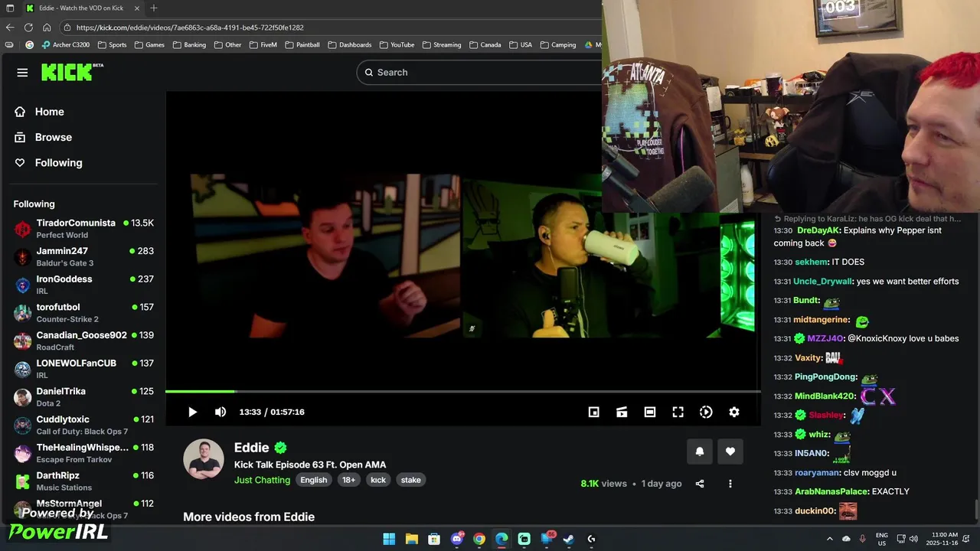Select the 18+ tag

[x=348, y=480]
